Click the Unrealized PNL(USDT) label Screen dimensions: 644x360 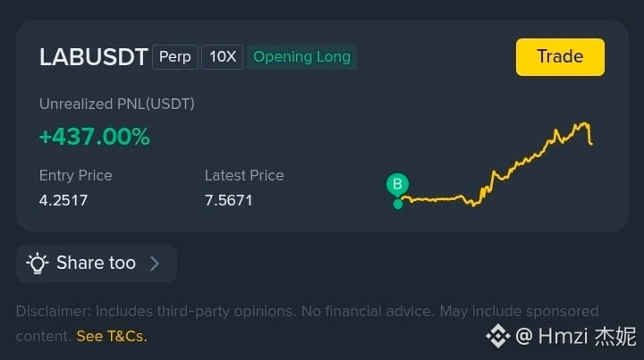coord(117,105)
